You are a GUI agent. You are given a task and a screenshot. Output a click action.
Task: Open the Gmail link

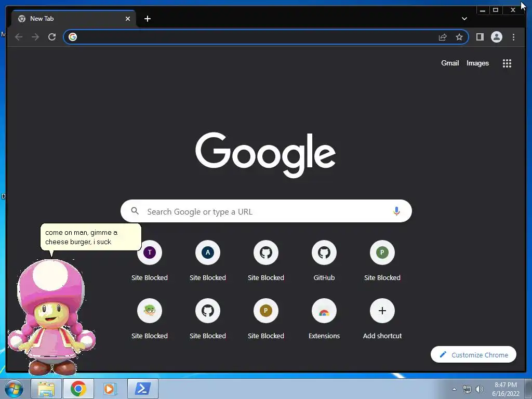point(450,63)
